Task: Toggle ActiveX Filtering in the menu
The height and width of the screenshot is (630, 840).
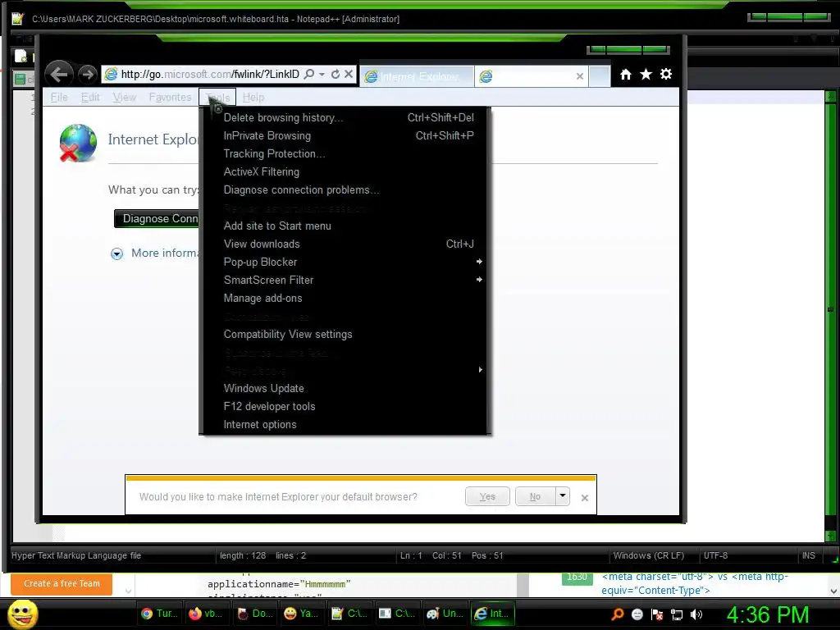Action: pyautogui.click(x=345, y=172)
